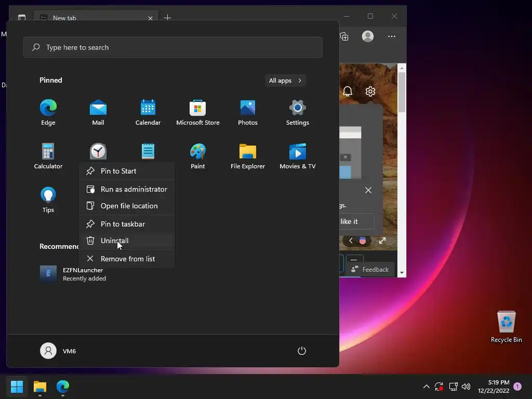Open EZFNLauncher recommended item
The image size is (532, 399).
[73, 274]
